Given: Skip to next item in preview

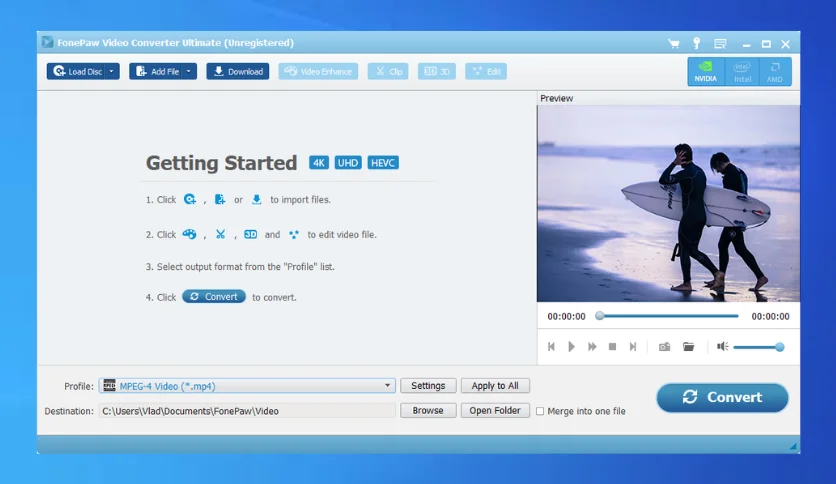Looking at the screenshot, I should point(633,347).
